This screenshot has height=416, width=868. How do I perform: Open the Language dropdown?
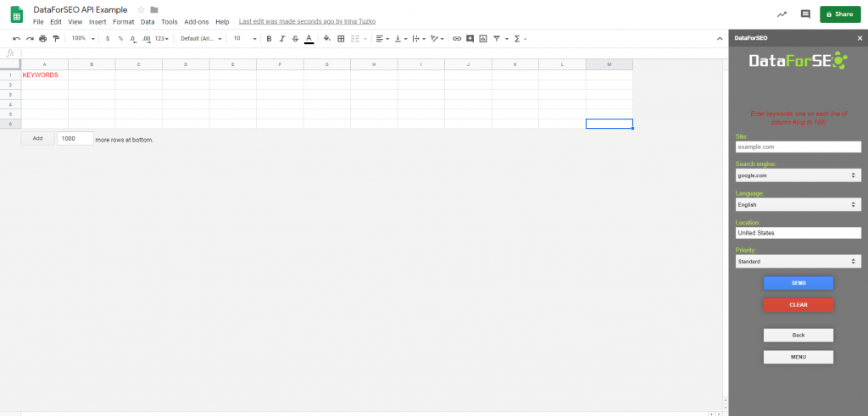(798, 205)
